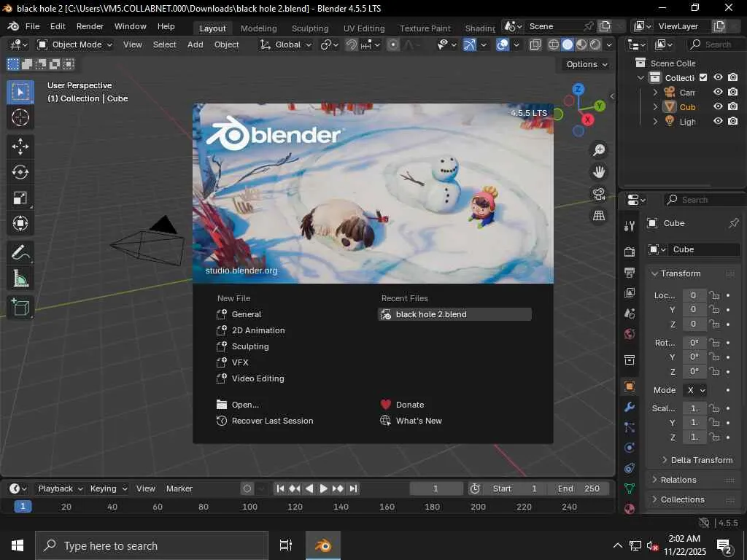Viewport: 747px width, 560px height.
Task: Toggle camera view icon in viewport
Action: (599, 194)
